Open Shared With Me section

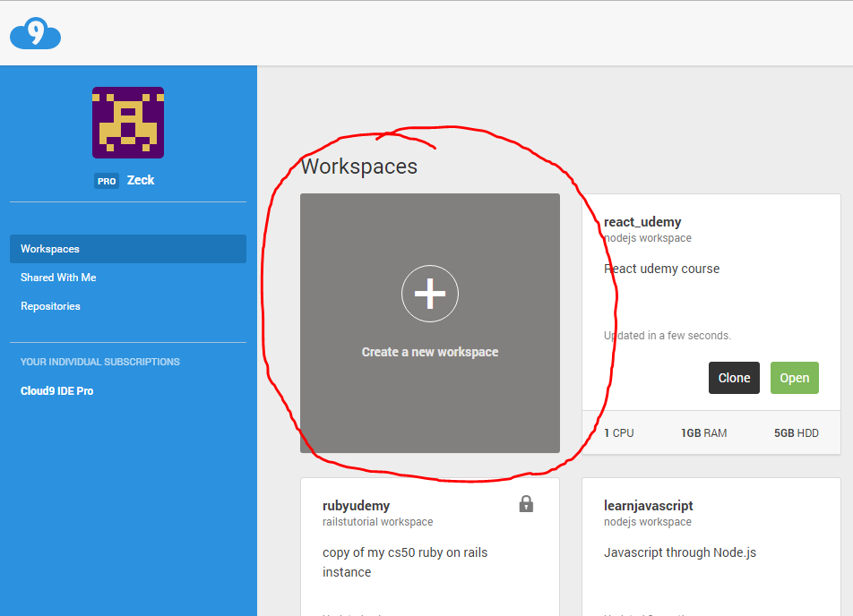[58, 278]
